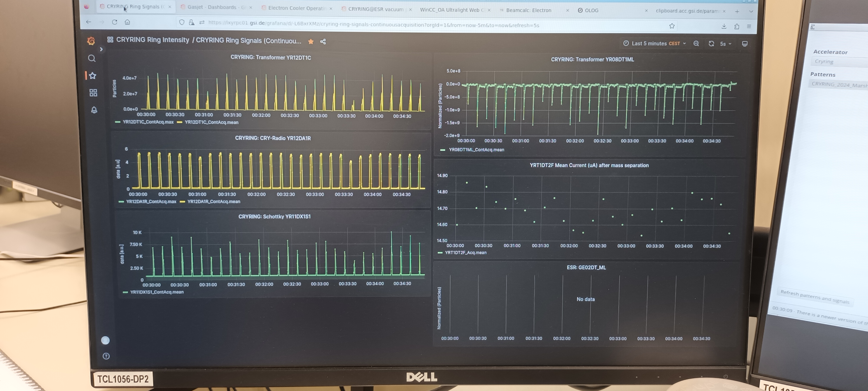868x391 pixels.
Task: Toggle YR12DA1R_ContAcq.mean legend series
Action: coord(213,201)
